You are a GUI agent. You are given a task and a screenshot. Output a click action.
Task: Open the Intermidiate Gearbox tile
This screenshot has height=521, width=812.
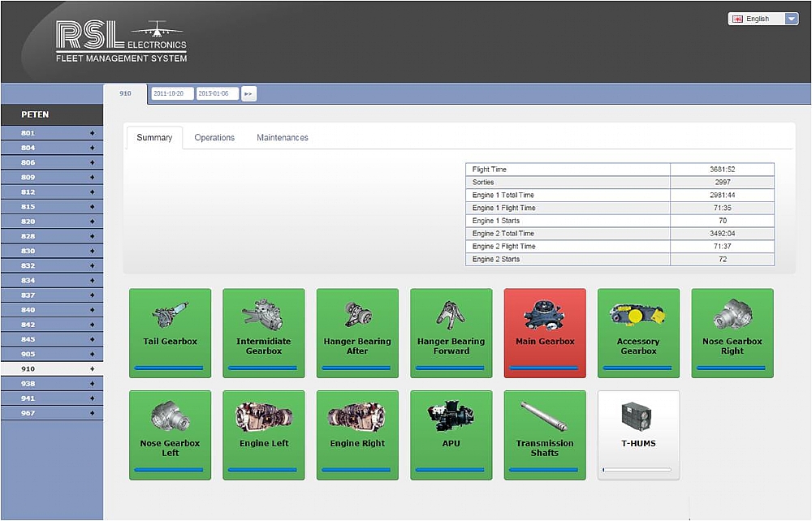pos(264,334)
